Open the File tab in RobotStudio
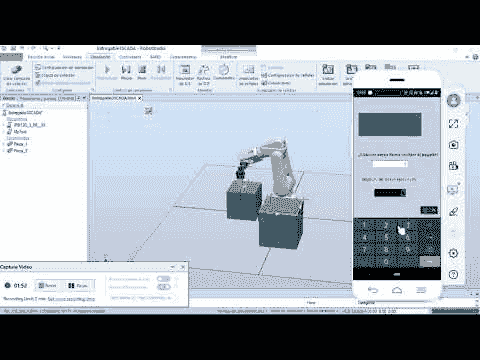Image resolution: width=480 pixels, height=360 pixels. [x=11, y=57]
